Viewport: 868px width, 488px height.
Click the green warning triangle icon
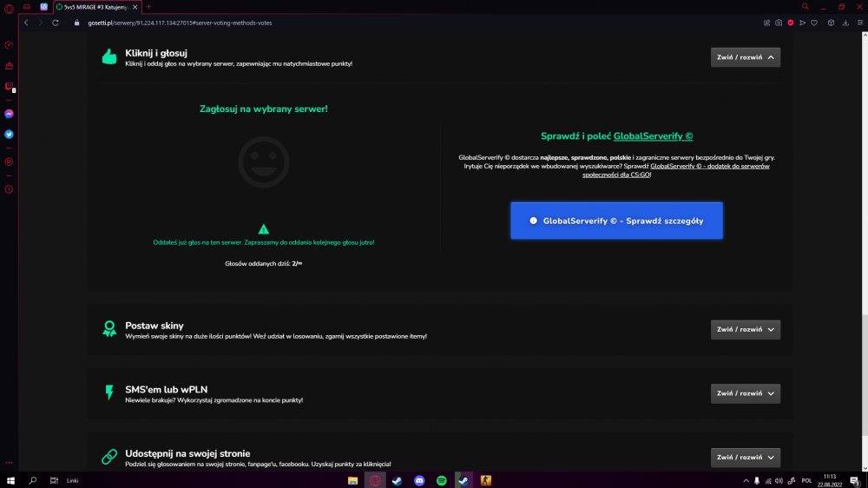pos(264,228)
